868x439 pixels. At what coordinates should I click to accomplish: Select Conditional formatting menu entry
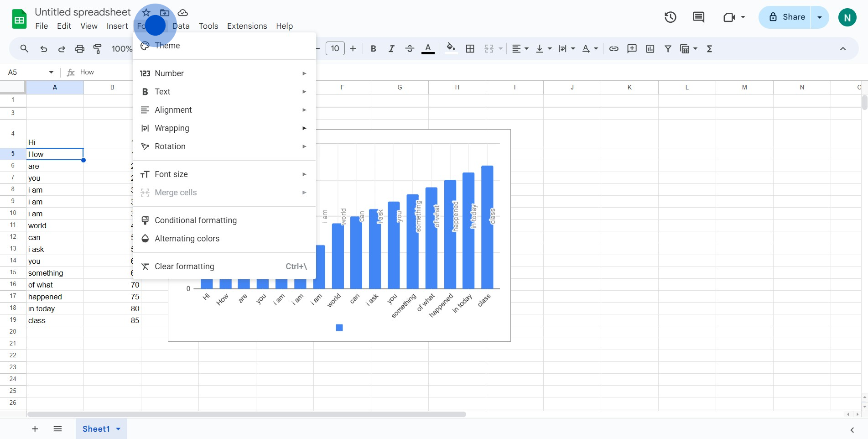pyautogui.click(x=196, y=220)
